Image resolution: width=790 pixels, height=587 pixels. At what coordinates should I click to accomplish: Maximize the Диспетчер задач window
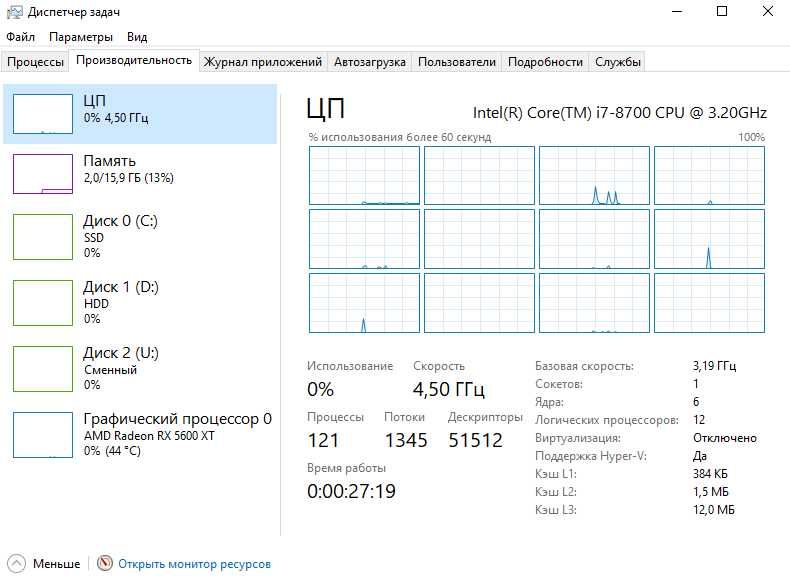pyautogui.click(x=721, y=11)
